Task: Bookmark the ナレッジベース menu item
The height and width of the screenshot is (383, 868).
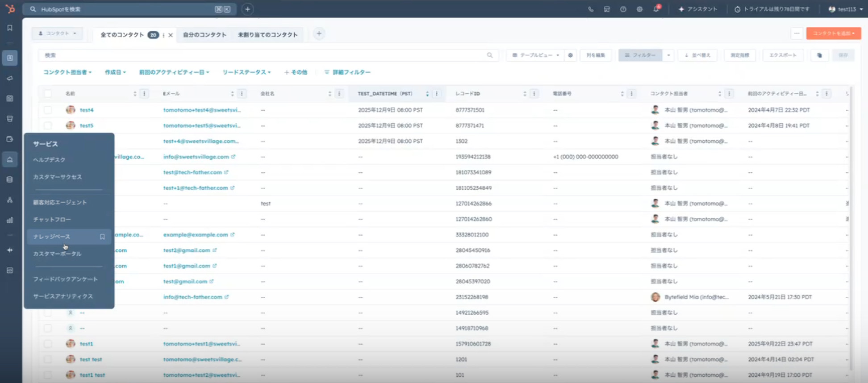Action: (102, 237)
